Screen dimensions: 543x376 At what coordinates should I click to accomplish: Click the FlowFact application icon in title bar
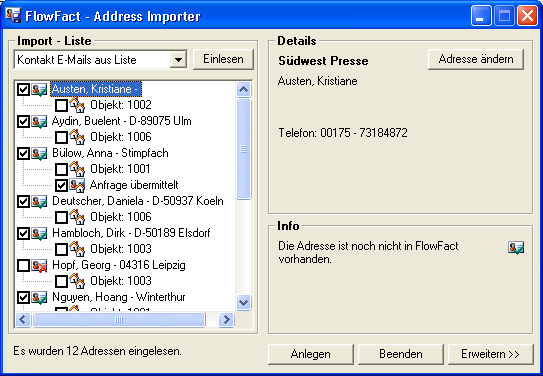(14, 16)
